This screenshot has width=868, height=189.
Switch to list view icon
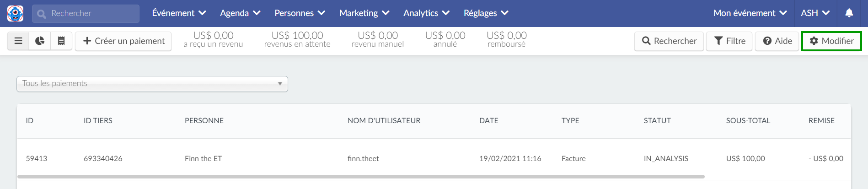18,41
